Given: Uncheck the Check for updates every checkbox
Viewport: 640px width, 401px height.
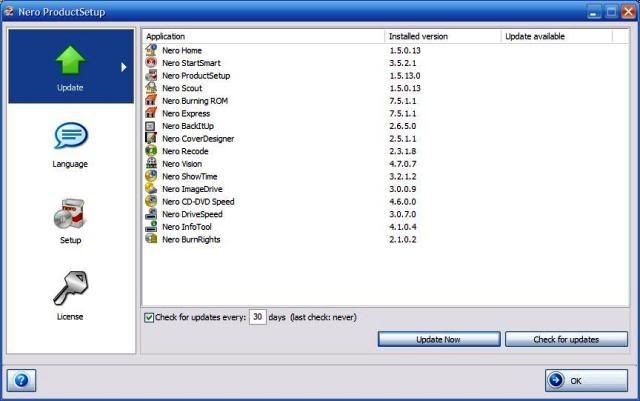Looking at the screenshot, I should tap(149, 317).
